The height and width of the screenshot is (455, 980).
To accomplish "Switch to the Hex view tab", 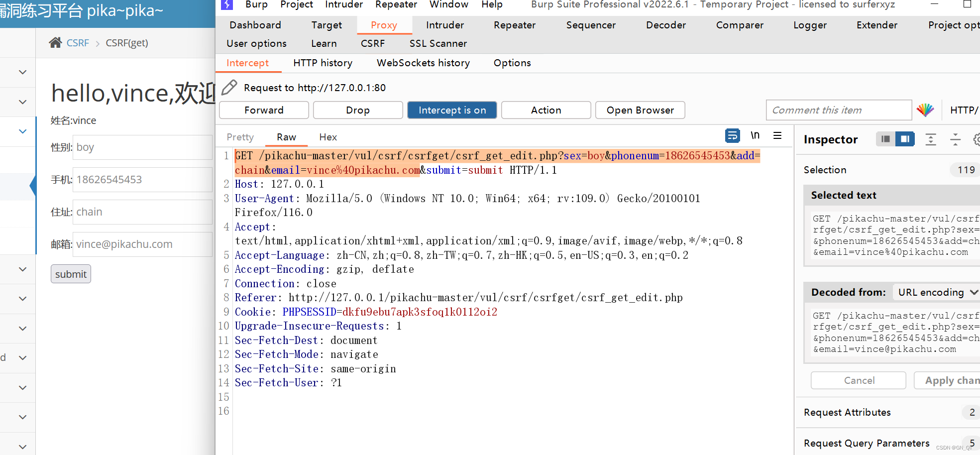I will 328,137.
